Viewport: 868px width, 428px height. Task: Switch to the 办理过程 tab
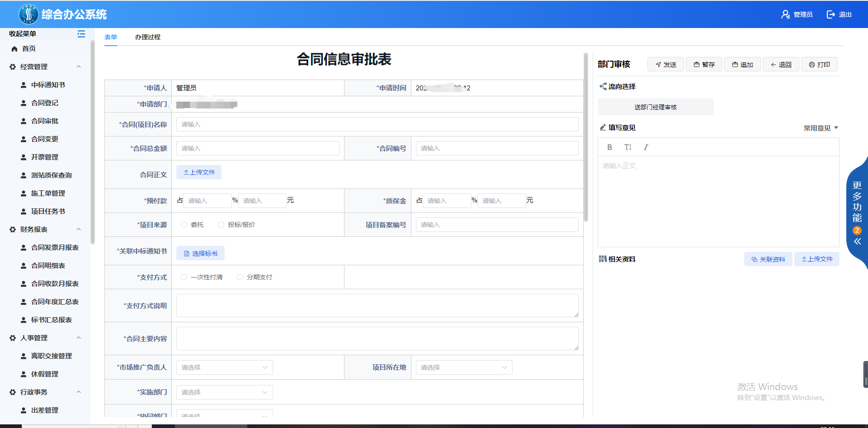coord(147,37)
